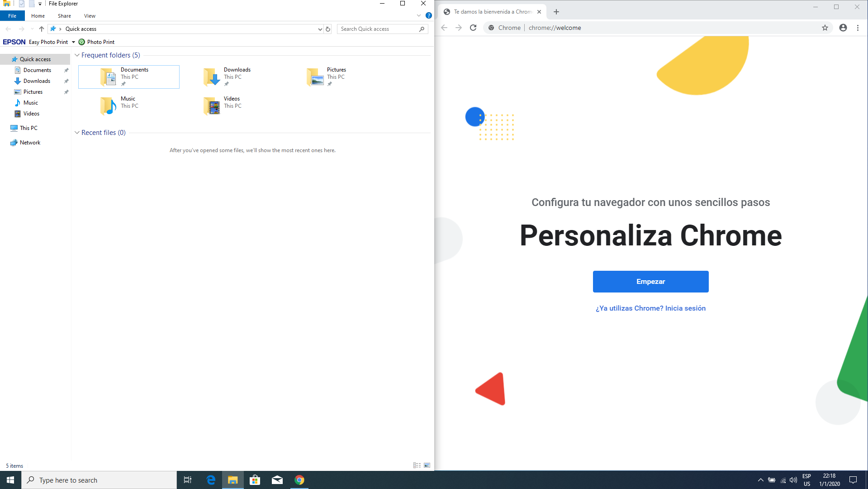Switch File Explorer to details view
This screenshot has width=868, height=489.
[417, 465]
